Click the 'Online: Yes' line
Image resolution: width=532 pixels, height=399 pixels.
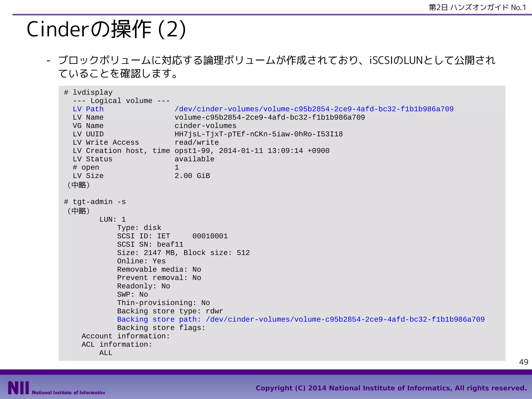(141, 261)
